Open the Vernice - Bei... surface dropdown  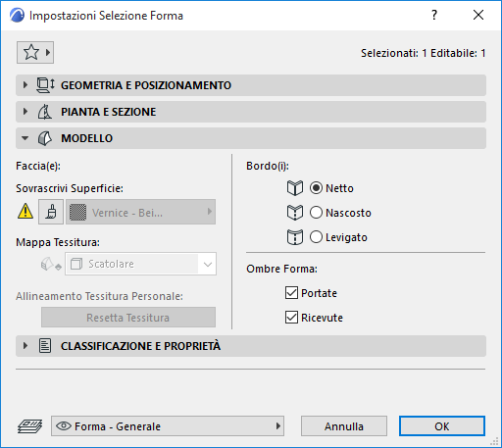(140, 212)
